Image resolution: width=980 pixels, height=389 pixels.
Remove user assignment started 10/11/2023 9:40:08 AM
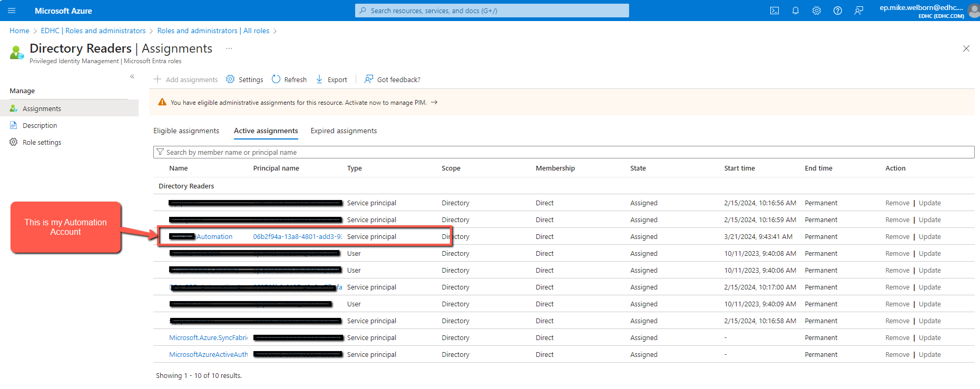897,253
